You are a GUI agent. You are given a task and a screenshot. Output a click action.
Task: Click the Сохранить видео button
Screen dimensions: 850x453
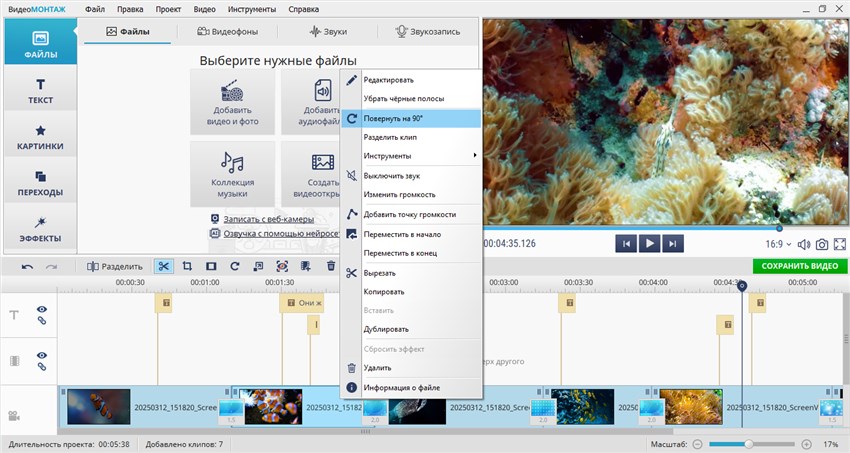coord(799,267)
